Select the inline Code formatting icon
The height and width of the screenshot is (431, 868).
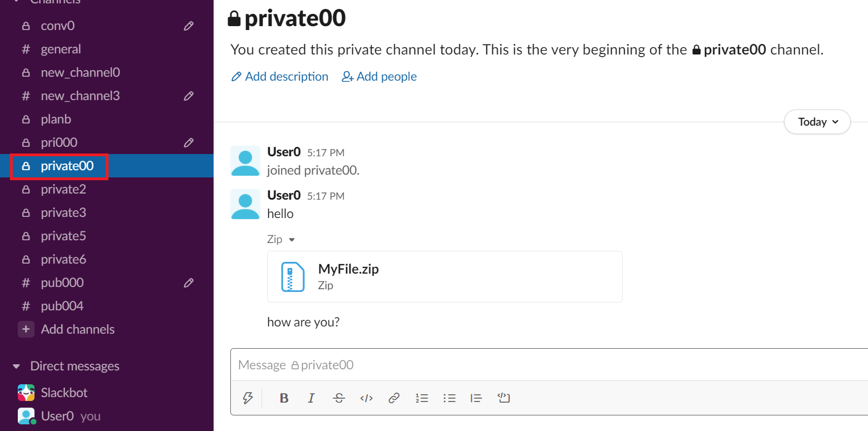click(x=366, y=398)
